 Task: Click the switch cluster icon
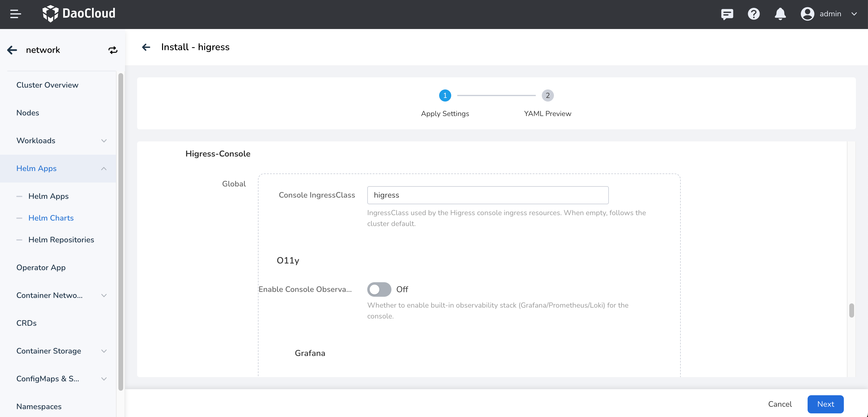click(113, 50)
